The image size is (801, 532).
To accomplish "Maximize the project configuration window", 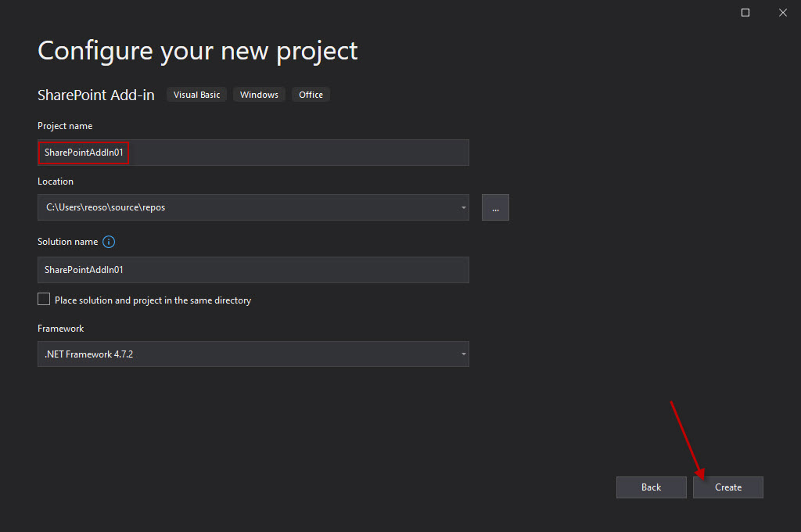I will pyautogui.click(x=745, y=13).
